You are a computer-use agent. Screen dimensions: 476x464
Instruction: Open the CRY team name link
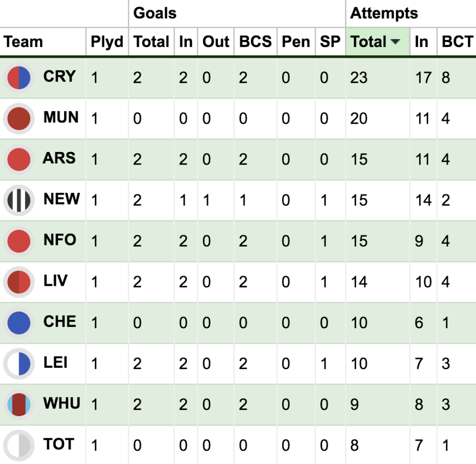click(59, 76)
